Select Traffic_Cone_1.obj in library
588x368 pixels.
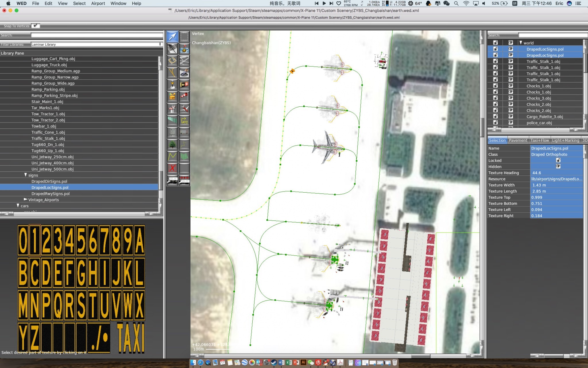(x=48, y=132)
